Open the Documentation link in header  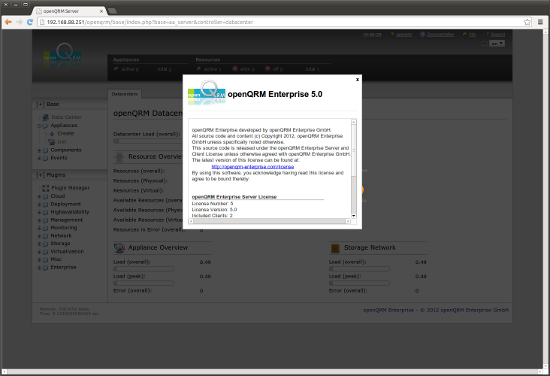[x=440, y=34]
